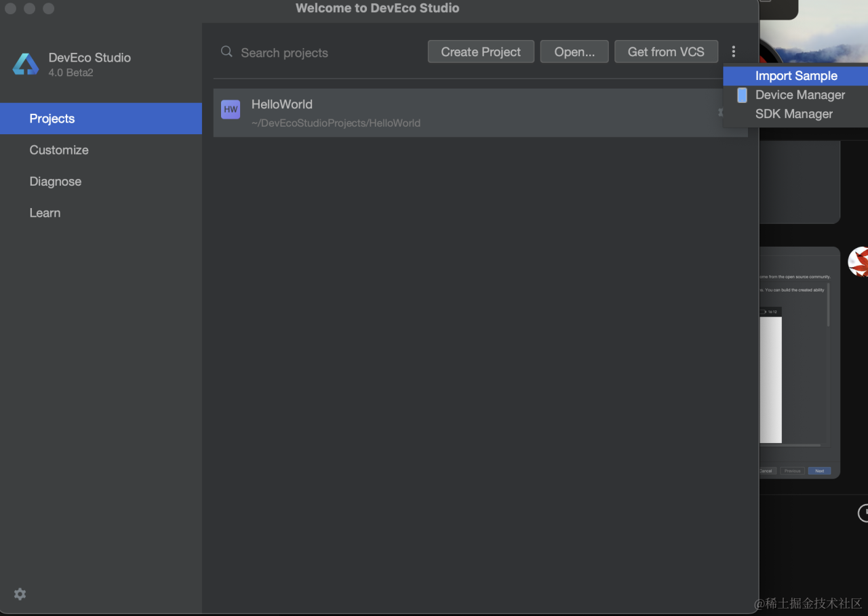
Task: Click Get from VCS button
Action: point(666,52)
